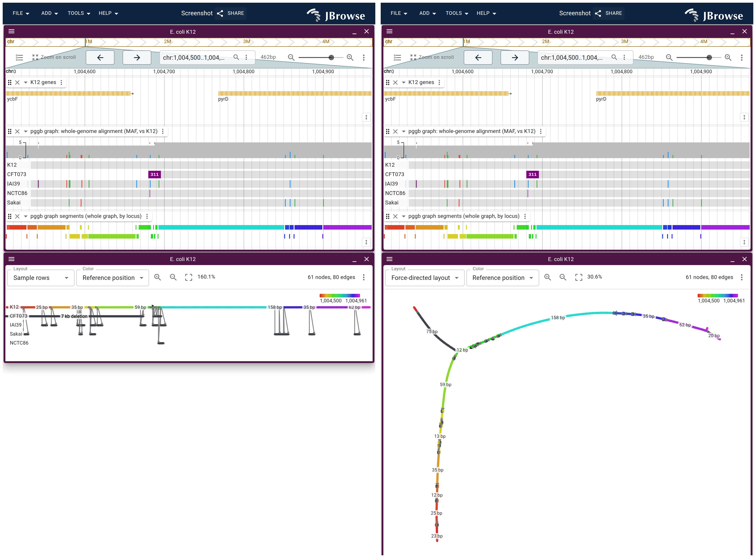Click ycbF gene label in right window
This screenshot has height=558, width=756.
[390, 99]
